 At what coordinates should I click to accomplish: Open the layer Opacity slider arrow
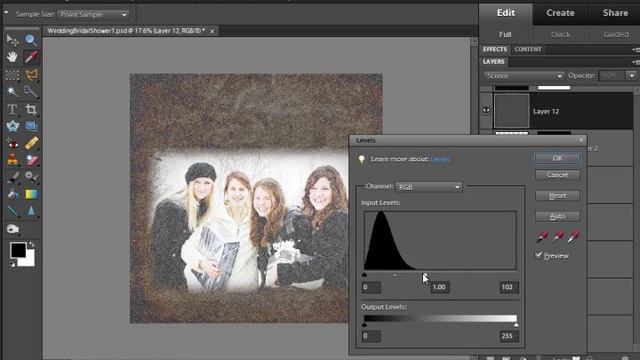(632, 76)
